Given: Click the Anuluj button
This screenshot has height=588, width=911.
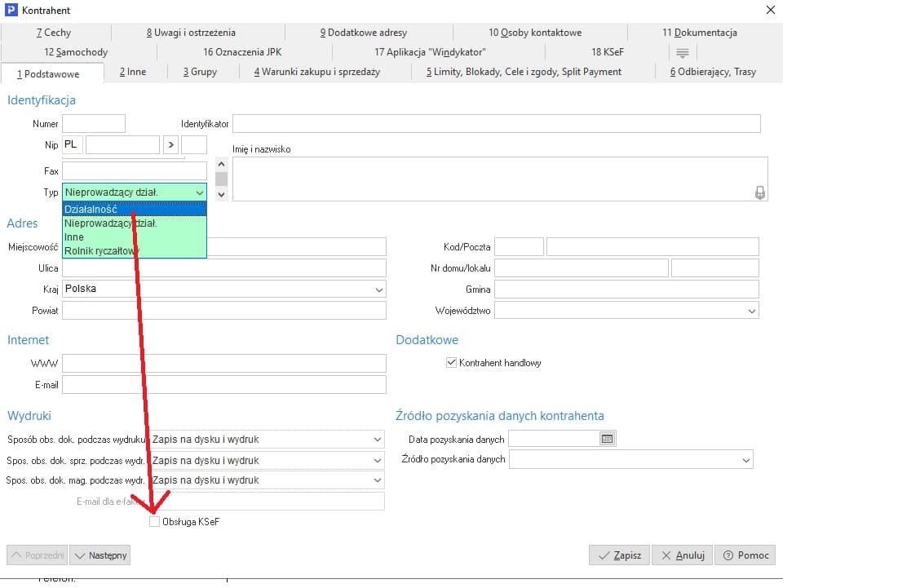Looking at the screenshot, I should tap(682, 555).
